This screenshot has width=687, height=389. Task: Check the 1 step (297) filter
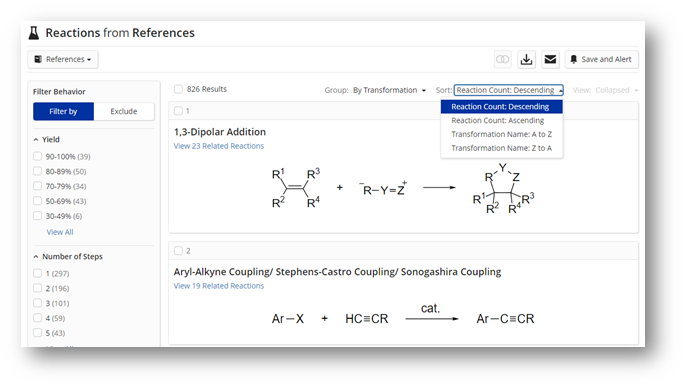pyautogui.click(x=38, y=273)
